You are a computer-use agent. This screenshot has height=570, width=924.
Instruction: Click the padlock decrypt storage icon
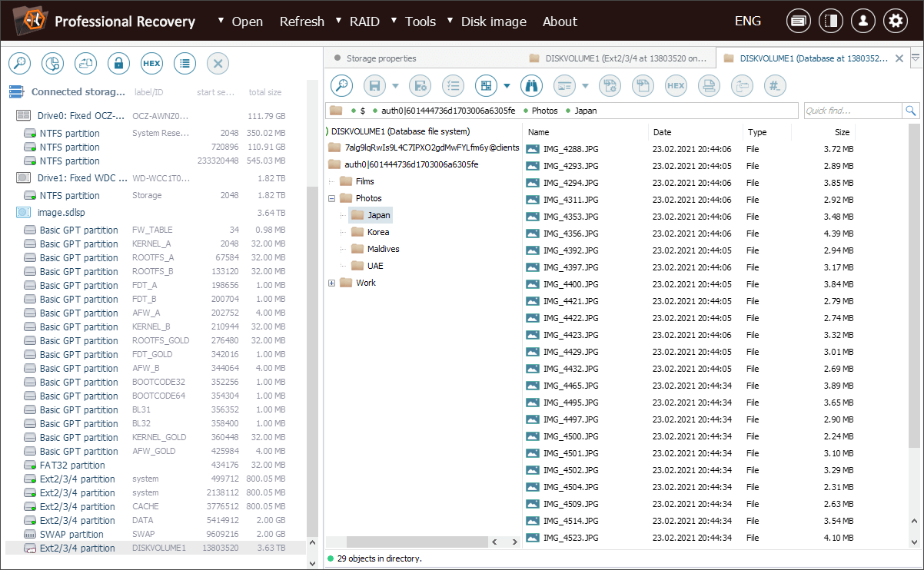point(118,63)
